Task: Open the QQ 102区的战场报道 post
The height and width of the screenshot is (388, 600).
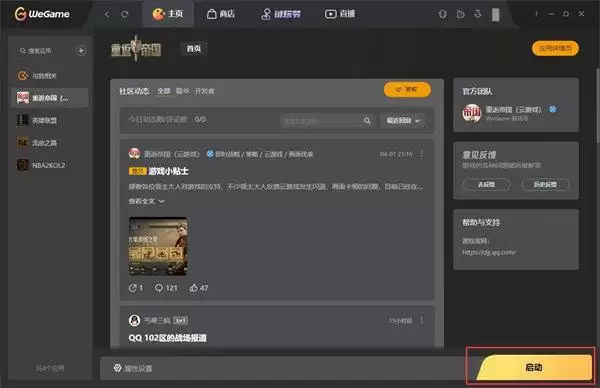Action: click(168, 338)
